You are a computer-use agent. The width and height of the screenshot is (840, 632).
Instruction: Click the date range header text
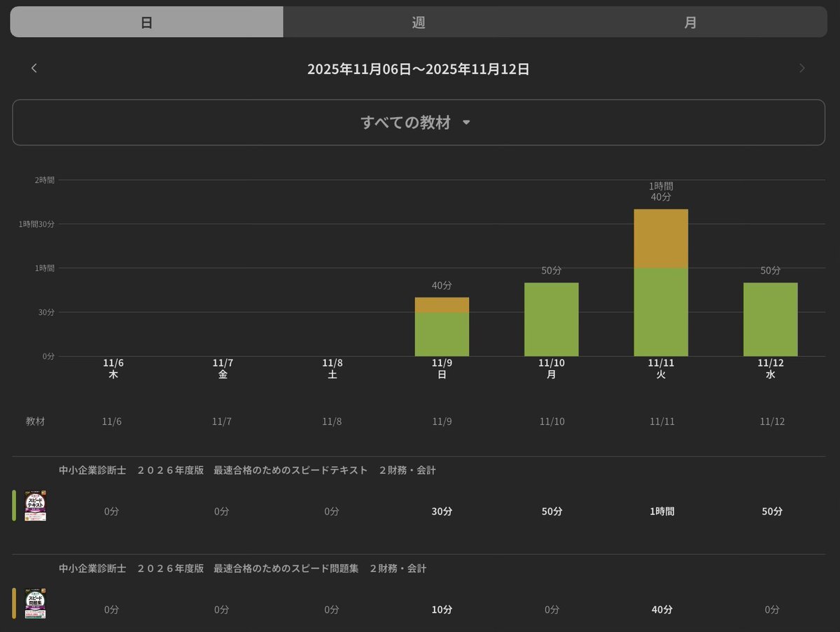point(418,69)
